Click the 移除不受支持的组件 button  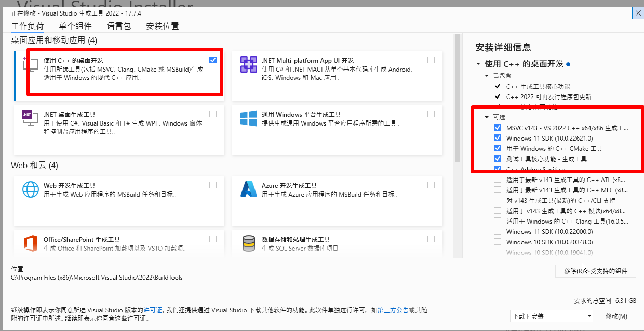click(x=595, y=271)
